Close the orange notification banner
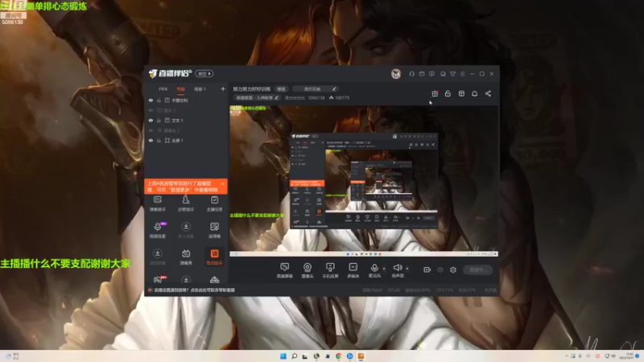The height and width of the screenshot is (362, 644). coord(223,183)
